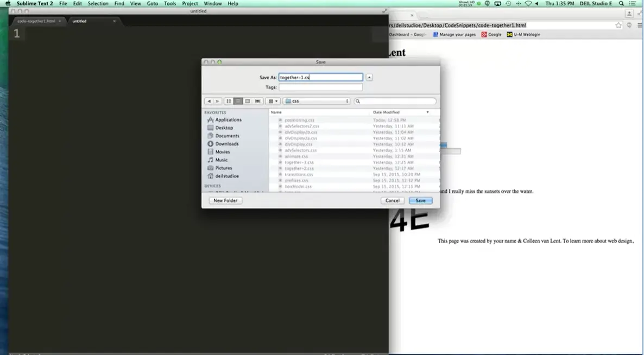Open the arrange items dropdown in Save dialog
Viewport: 644px width, 355px height.
[273, 101]
